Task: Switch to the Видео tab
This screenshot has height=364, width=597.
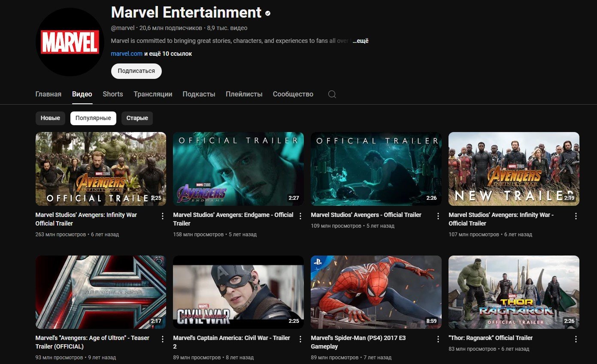Action: (82, 94)
